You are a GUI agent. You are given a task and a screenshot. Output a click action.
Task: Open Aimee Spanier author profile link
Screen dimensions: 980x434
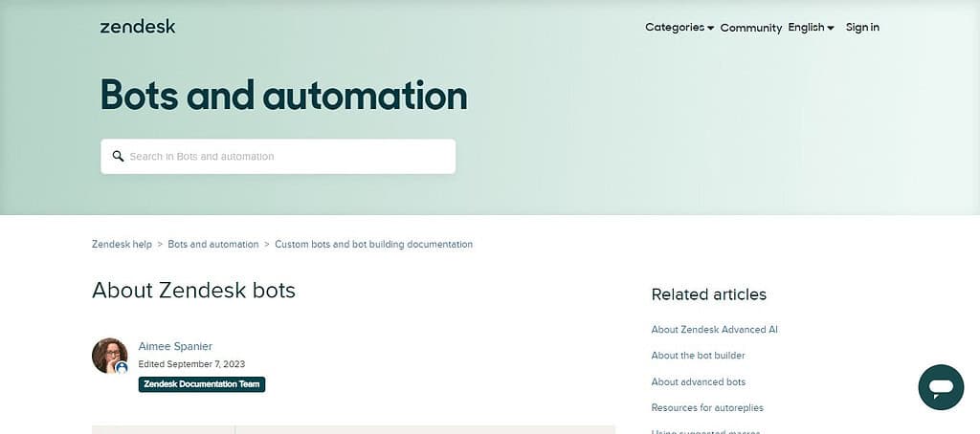tap(175, 346)
